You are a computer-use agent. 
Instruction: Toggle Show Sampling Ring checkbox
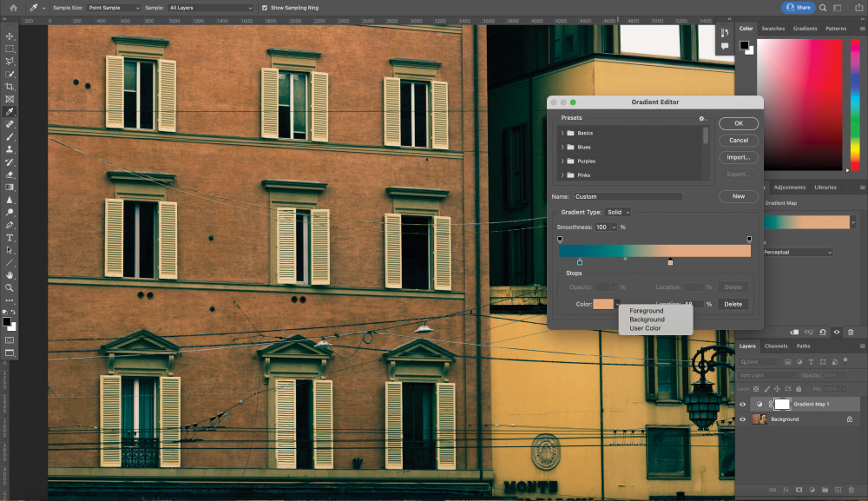[265, 8]
